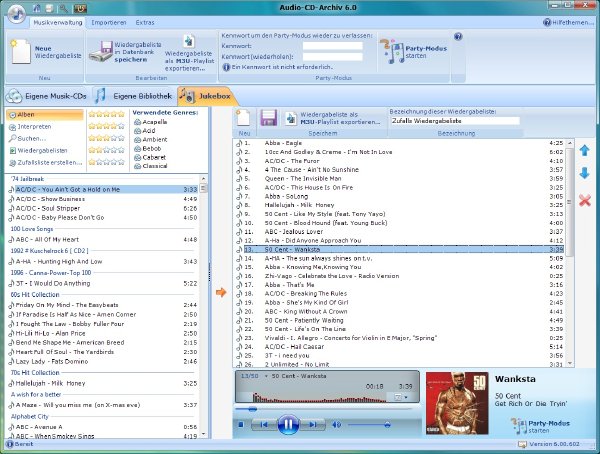Click album list scrollbar up arrow
This screenshot has height=454, width=600.
204,179
